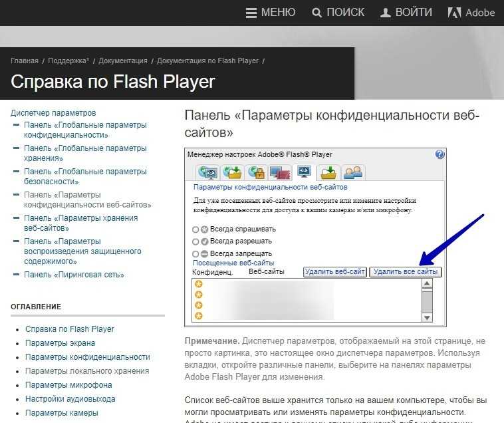Click the site list scrollbar track

[427, 301]
